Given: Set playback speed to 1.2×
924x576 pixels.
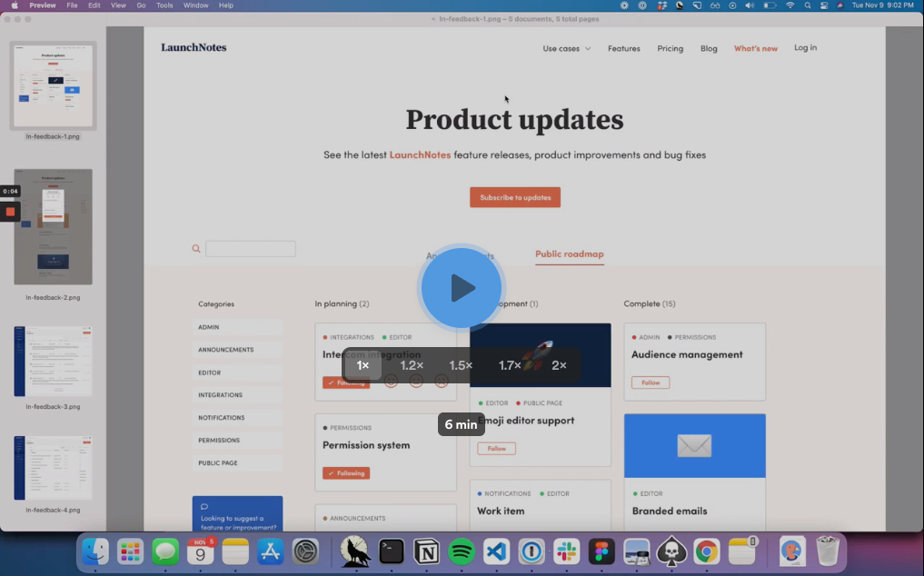Looking at the screenshot, I should click(x=412, y=365).
